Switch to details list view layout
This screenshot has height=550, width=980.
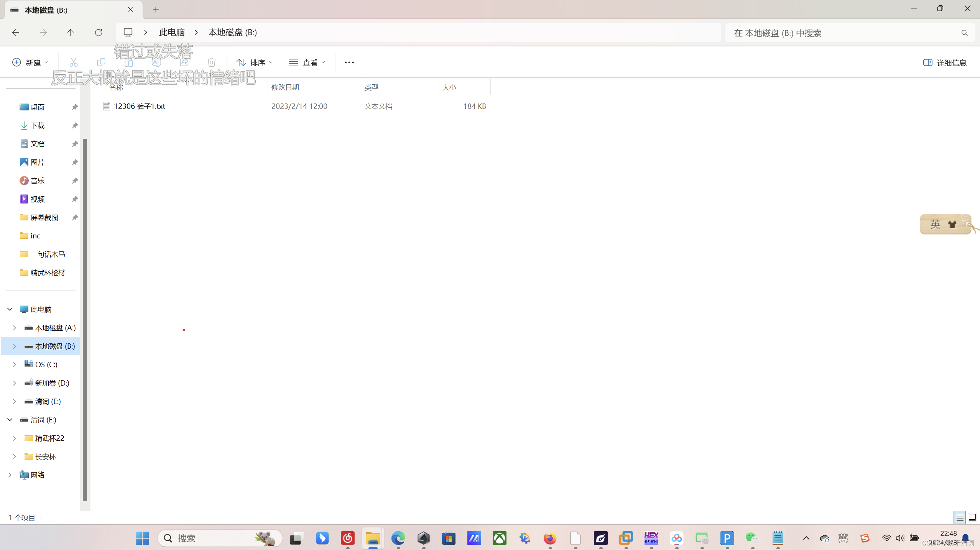point(960,517)
